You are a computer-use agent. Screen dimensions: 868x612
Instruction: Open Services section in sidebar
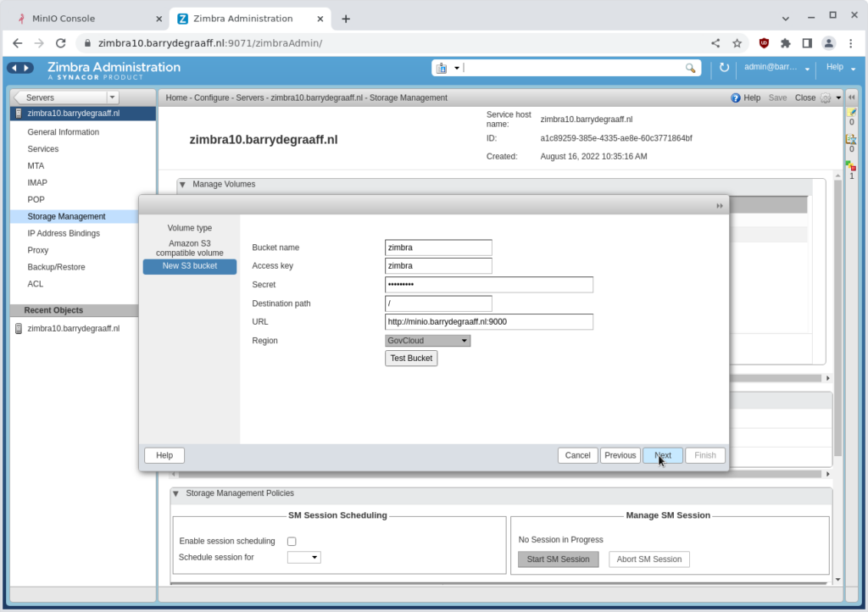click(43, 149)
